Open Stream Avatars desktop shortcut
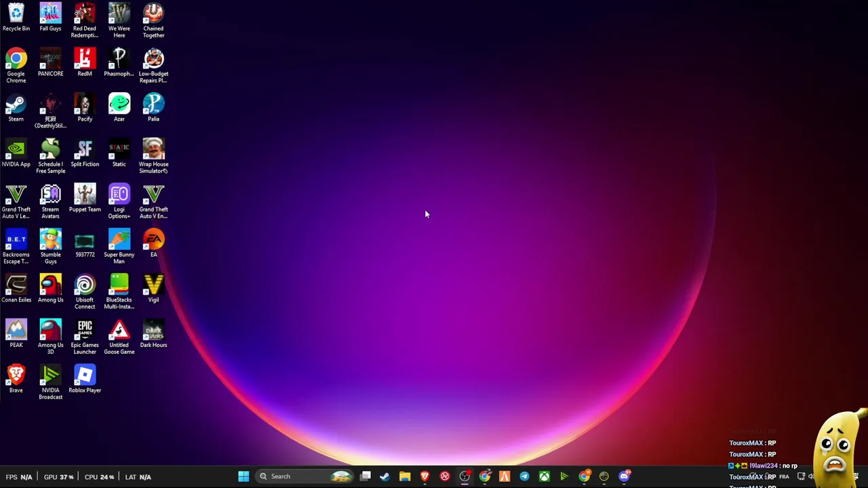Image resolution: width=868 pixels, height=488 pixels. pos(50,202)
